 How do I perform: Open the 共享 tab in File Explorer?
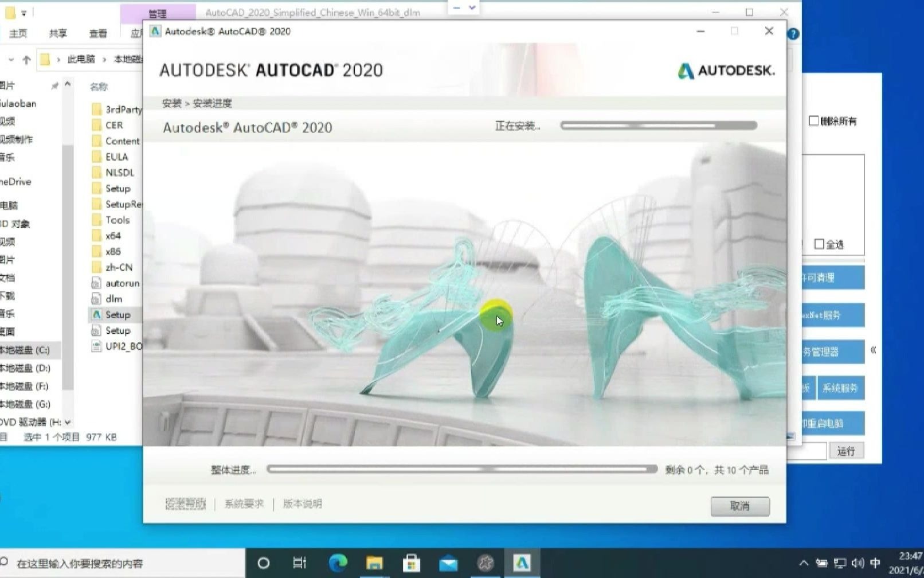[x=58, y=33]
